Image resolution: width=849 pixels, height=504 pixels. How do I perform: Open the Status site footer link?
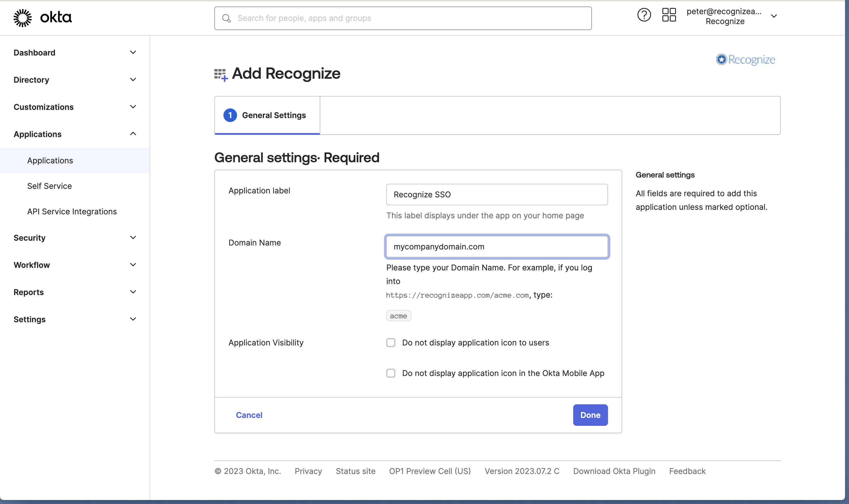point(356,471)
